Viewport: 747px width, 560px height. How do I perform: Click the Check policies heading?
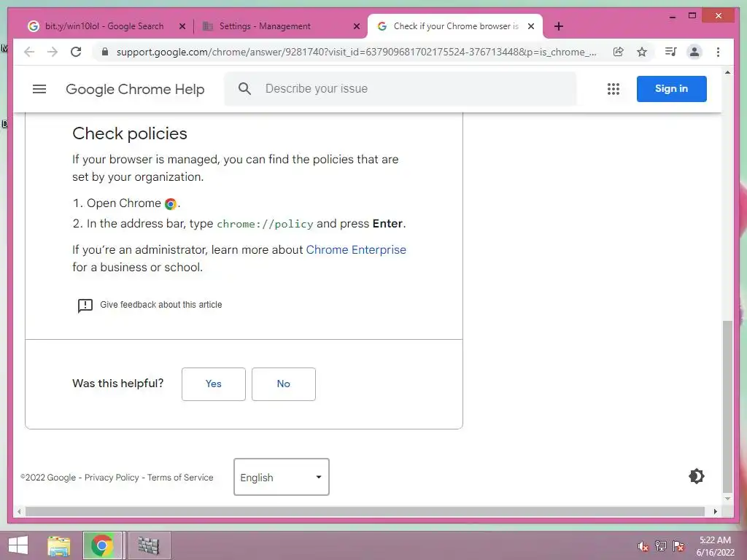(130, 134)
